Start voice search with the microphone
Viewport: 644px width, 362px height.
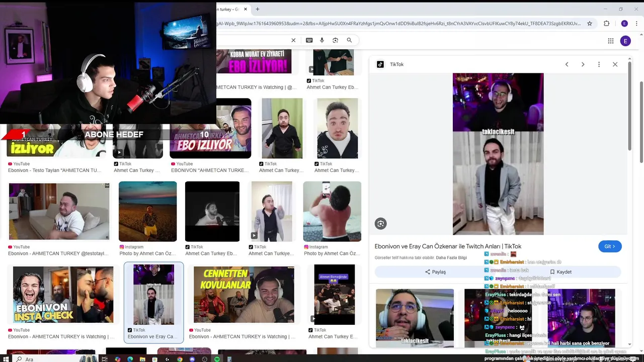point(322,40)
